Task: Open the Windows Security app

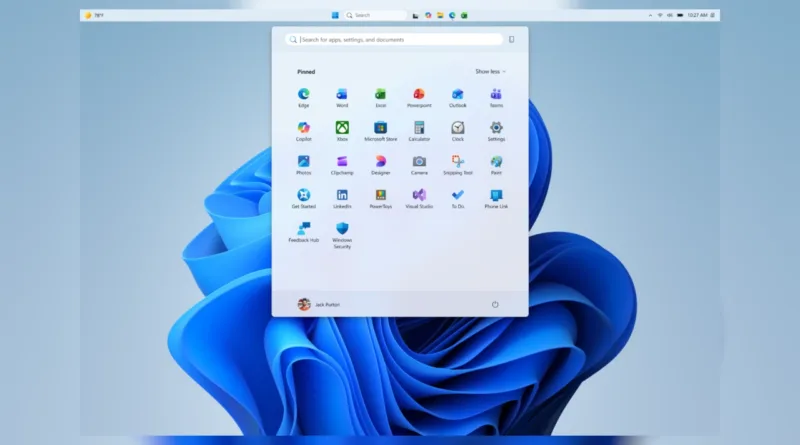Action: [342, 235]
